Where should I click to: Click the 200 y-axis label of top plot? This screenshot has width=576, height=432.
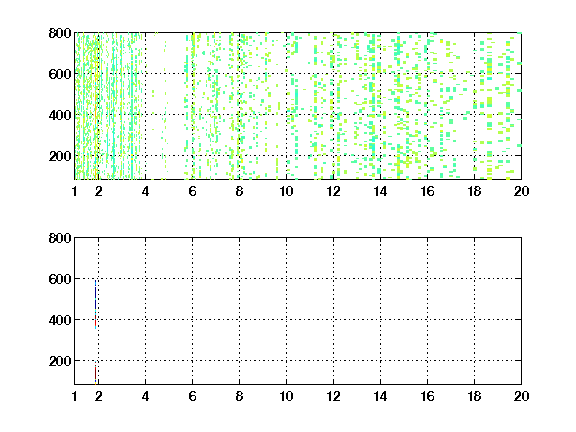[60, 156]
